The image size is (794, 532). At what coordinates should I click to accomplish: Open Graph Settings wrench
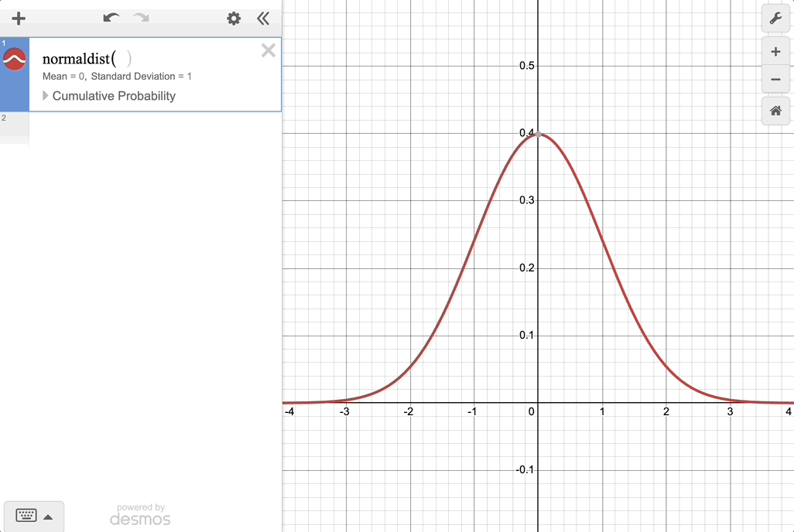pyautogui.click(x=775, y=19)
